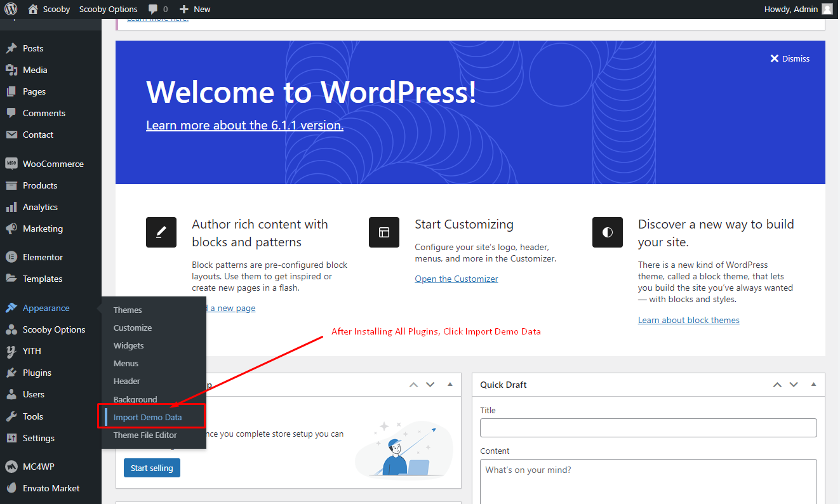The width and height of the screenshot is (840, 504).
Task: Click the Analytics bar chart icon
Action: 11,207
